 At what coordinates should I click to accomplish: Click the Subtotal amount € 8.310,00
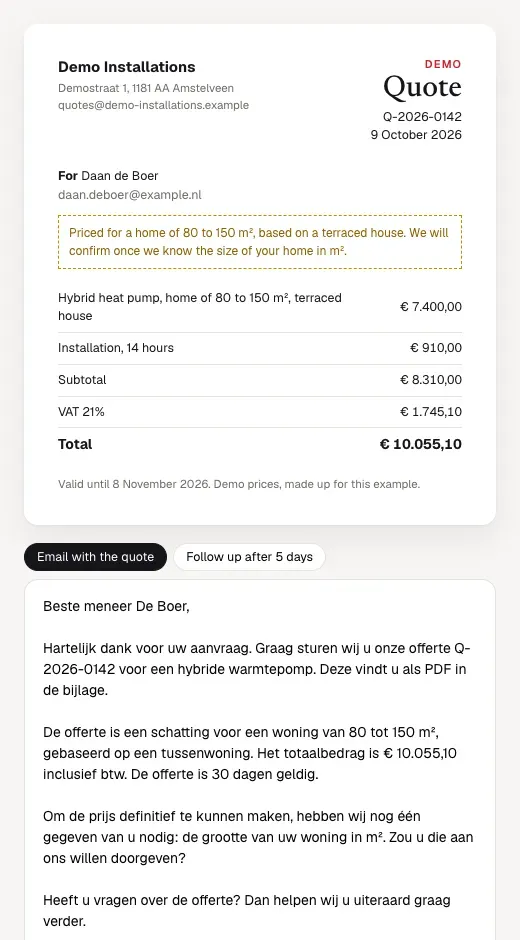pyautogui.click(x=431, y=380)
